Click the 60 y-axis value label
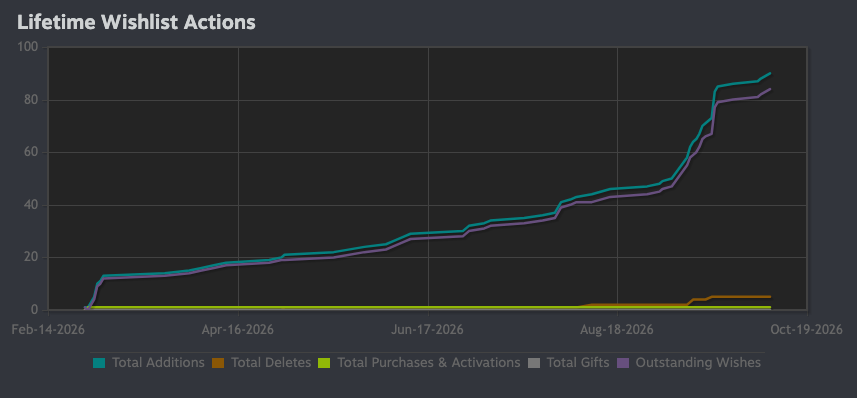 pyautogui.click(x=31, y=153)
